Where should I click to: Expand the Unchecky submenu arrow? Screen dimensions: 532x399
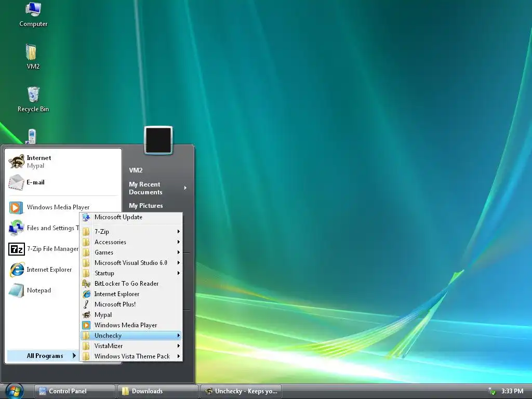(x=178, y=336)
